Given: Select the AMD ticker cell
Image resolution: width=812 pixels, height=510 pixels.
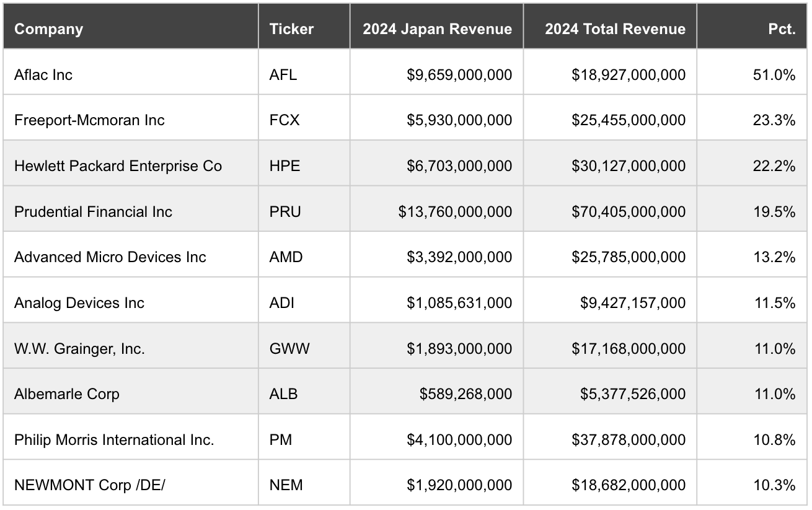Looking at the screenshot, I should tap(304, 254).
